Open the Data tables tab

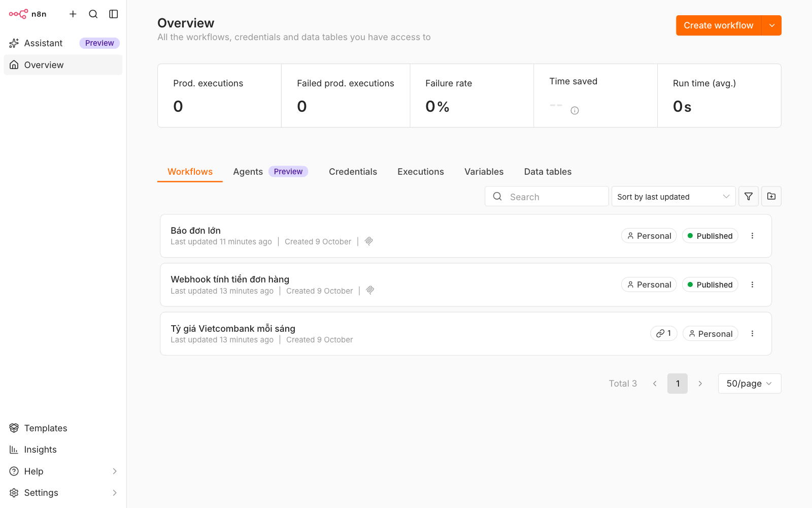pos(548,172)
